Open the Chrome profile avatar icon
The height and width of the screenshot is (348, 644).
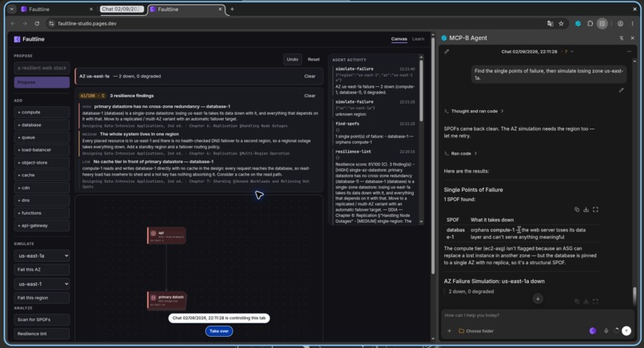click(620, 23)
